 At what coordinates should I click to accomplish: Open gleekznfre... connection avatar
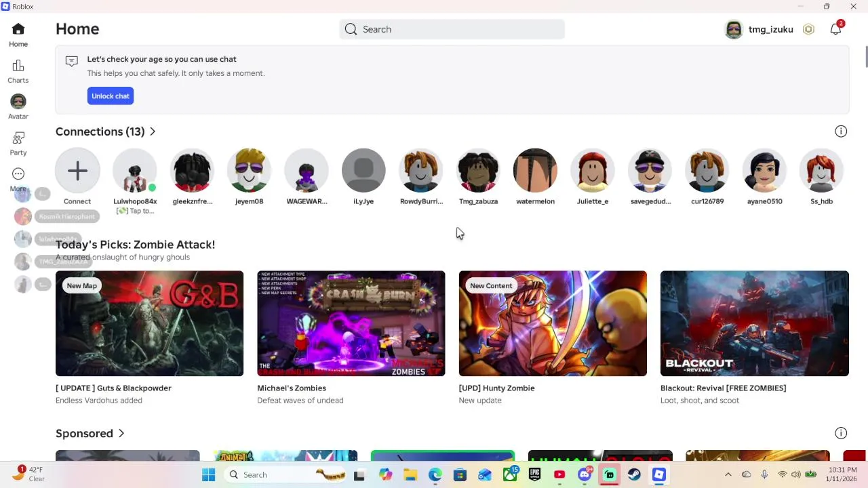click(192, 171)
